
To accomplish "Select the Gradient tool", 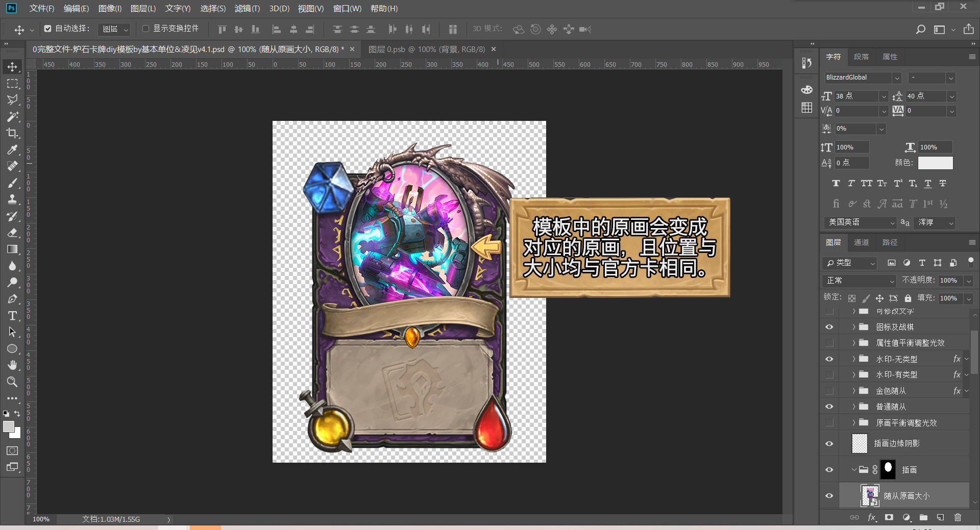I will click(12, 249).
